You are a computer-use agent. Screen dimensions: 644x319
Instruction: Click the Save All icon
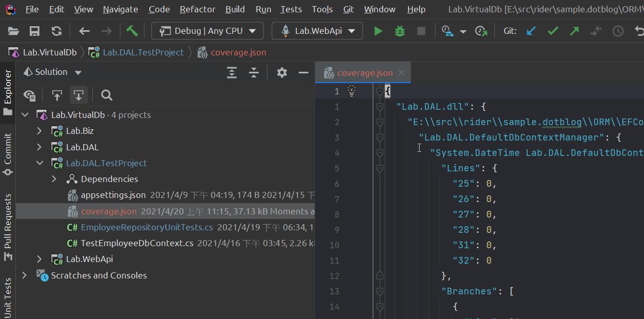[x=34, y=31]
